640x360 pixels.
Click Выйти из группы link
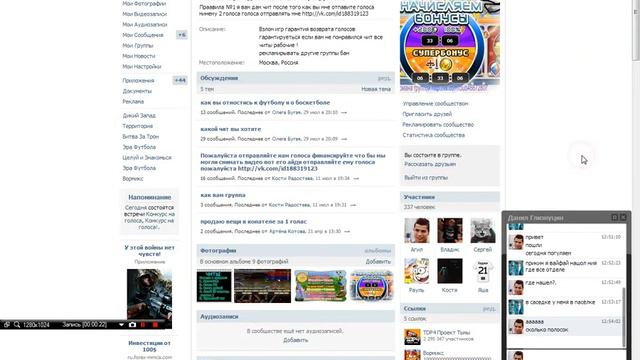tap(426, 178)
